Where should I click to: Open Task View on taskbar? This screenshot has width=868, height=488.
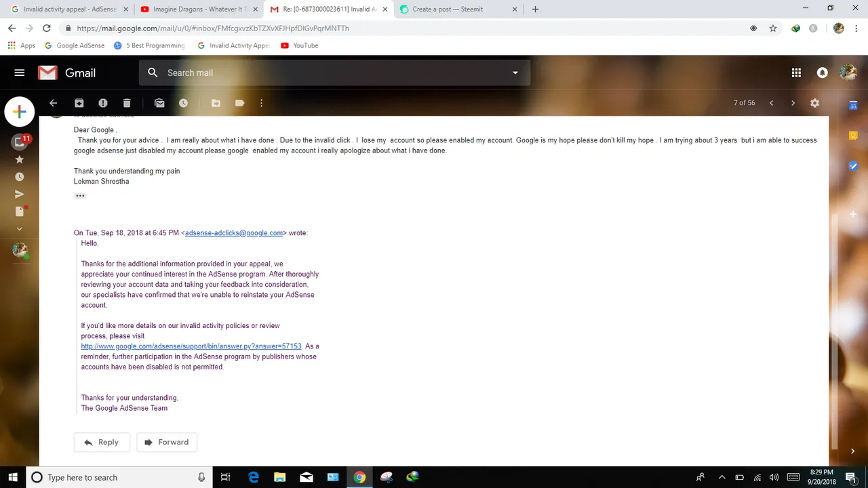(226, 477)
